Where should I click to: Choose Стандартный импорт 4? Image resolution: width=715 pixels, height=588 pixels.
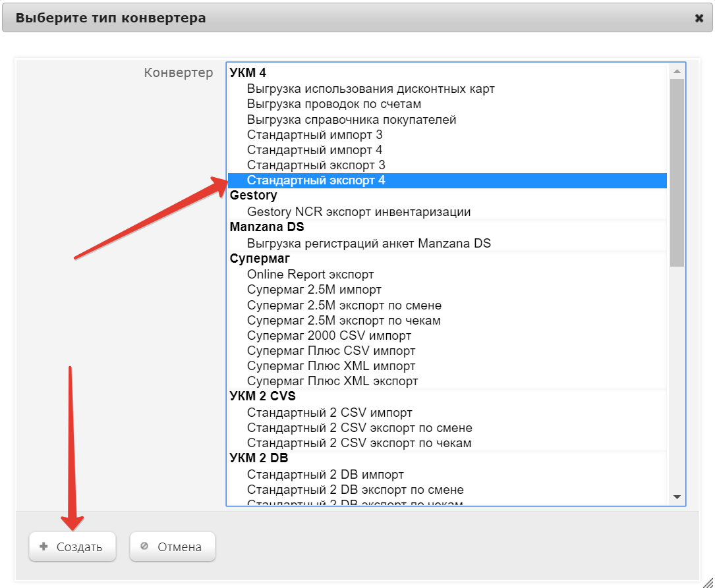tap(447, 150)
